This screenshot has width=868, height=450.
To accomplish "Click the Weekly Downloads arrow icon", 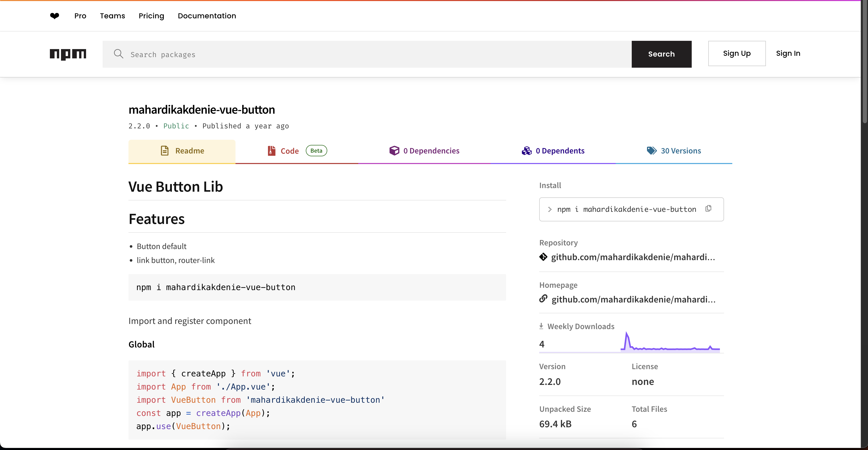I will tap(541, 326).
